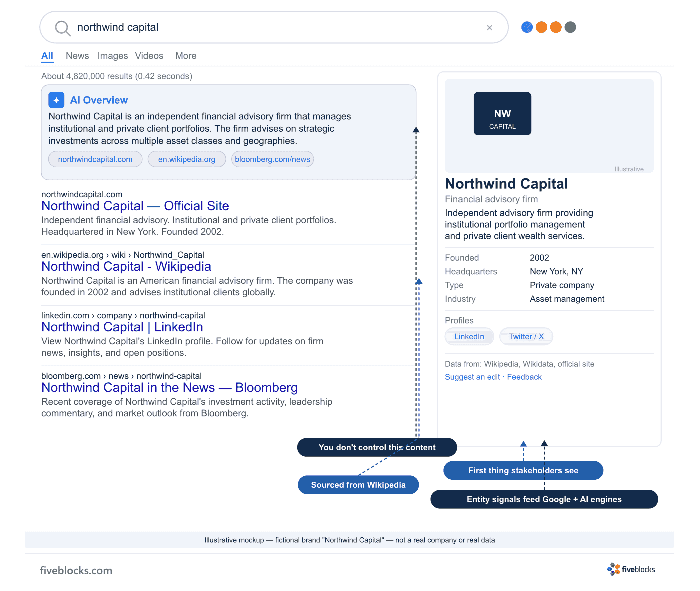The height and width of the screenshot is (591, 700).
Task: Click the fiveblocks logo in the footer
Action: [631, 569]
